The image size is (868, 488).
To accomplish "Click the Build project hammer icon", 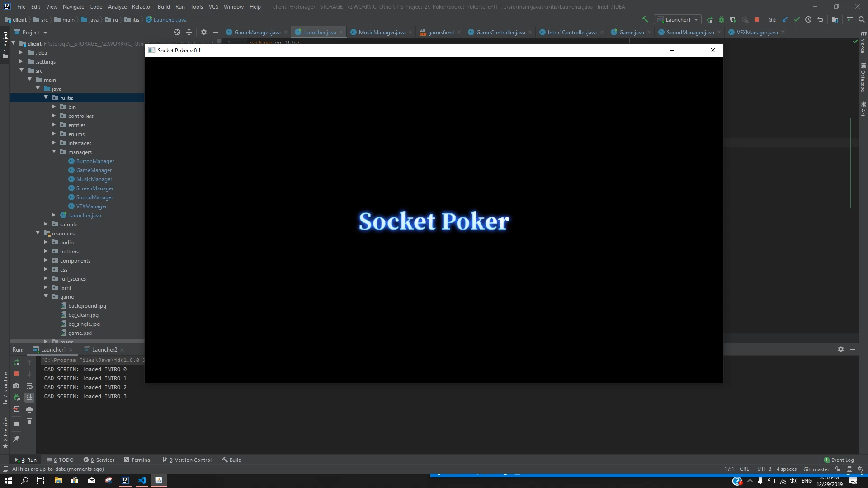I will click(x=645, y=19).
